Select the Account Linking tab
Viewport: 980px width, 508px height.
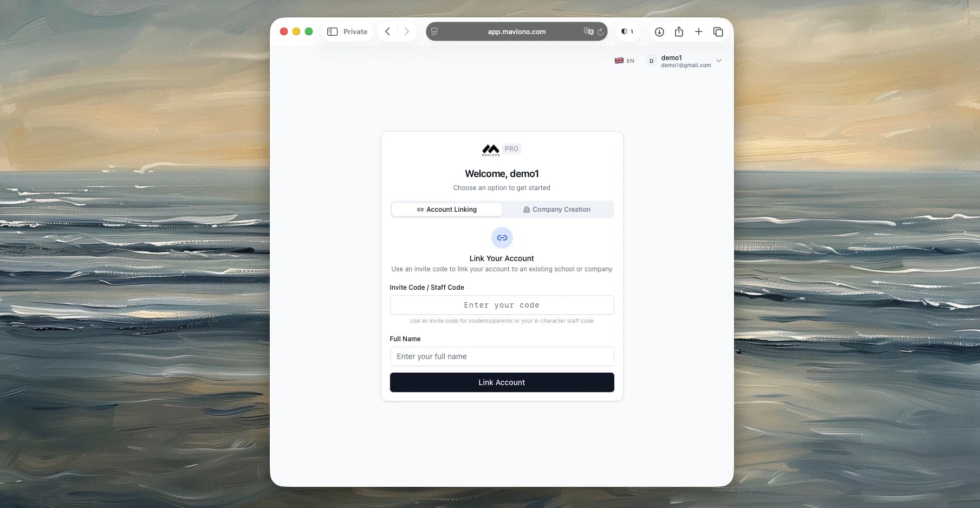click(446, 210)
